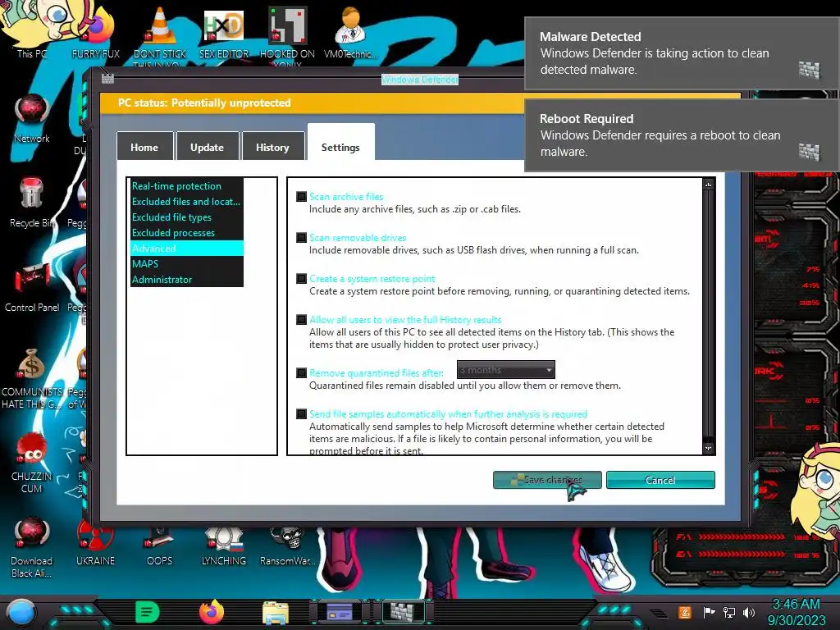The image size is (840, 630).
Task: Enable Scan archive files checkbox
Action: pyautogui.click(x=302, y=197)
